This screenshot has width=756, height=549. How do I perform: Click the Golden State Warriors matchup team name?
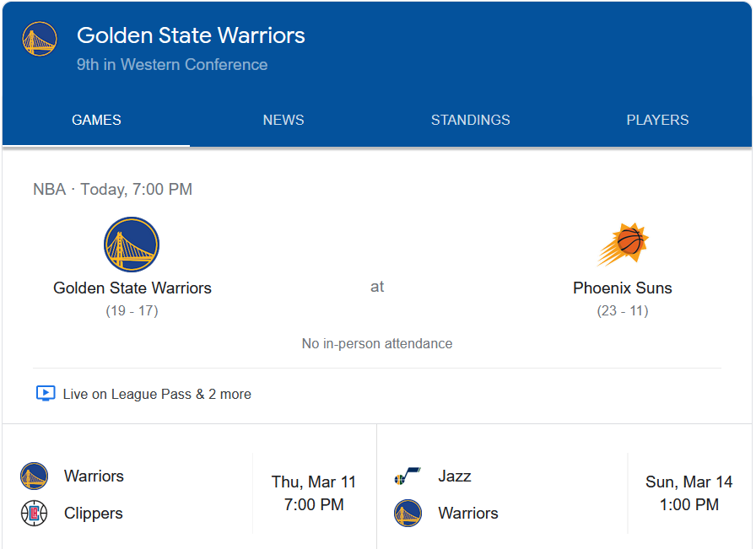tap(132, 288)
